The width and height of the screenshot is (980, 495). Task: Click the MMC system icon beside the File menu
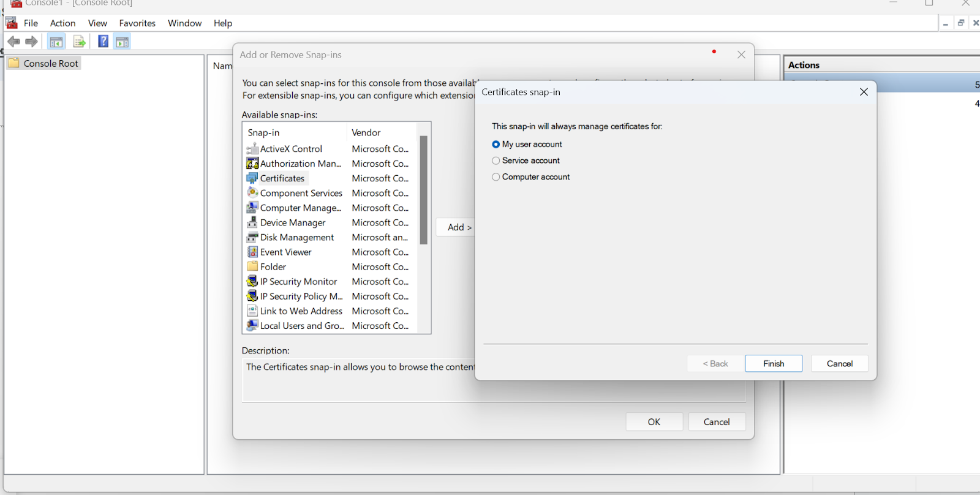(12, 23)
